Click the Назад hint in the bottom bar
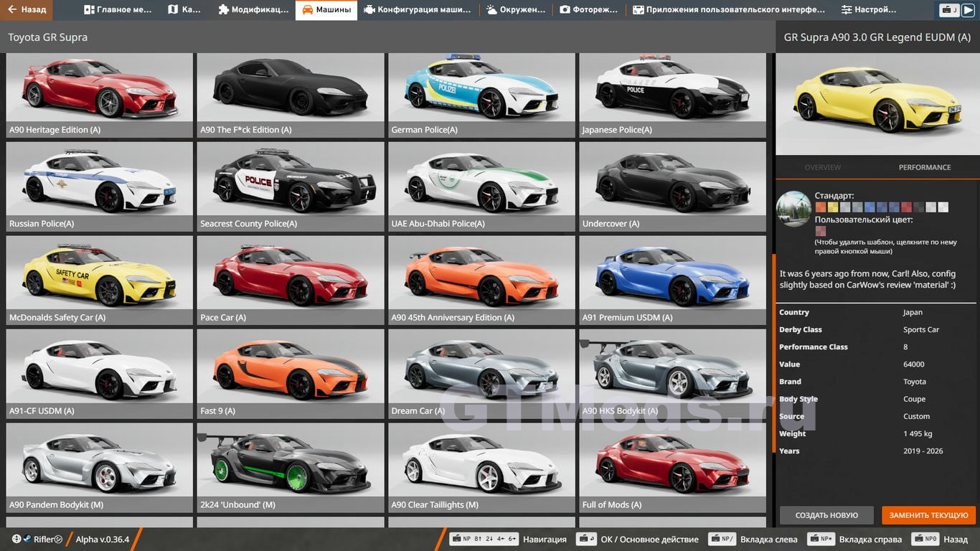The image size is (980, 551). [x=940, y=539]
